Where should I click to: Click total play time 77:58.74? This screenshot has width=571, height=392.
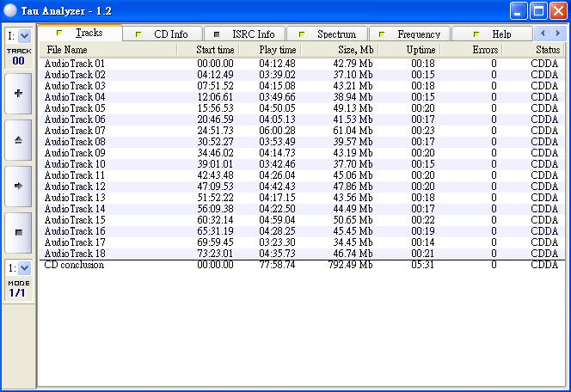(277, 265)
